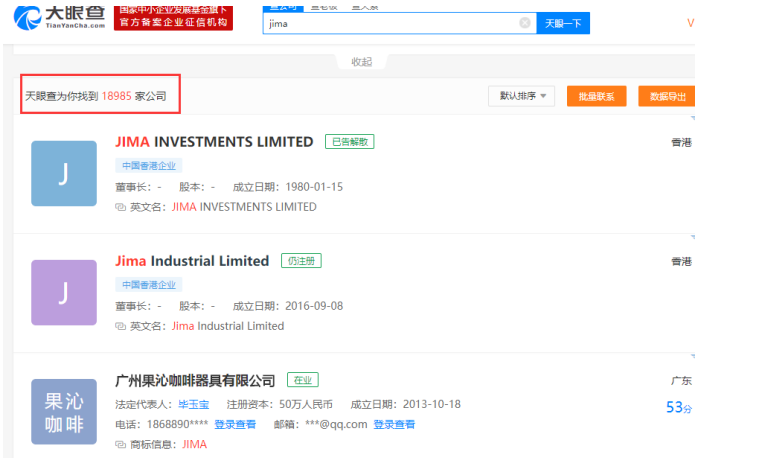Open the TianYanCha logo homepage
760x458 pixels.
pyautogui.click(x=59, y=18)
